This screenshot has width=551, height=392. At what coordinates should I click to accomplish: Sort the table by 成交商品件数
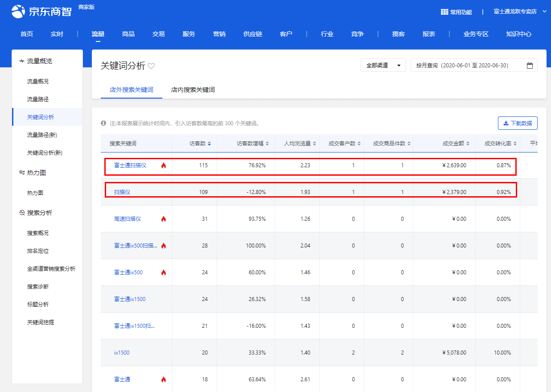click(409, 144)
